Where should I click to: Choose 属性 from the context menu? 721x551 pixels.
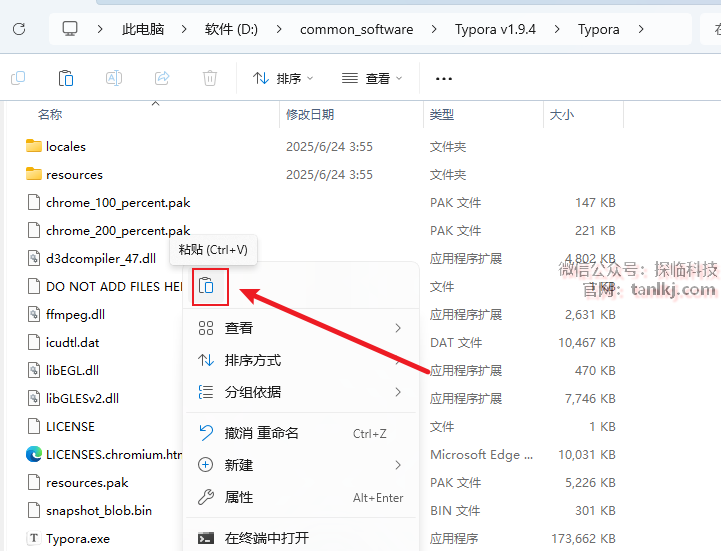tap(240, 497)
